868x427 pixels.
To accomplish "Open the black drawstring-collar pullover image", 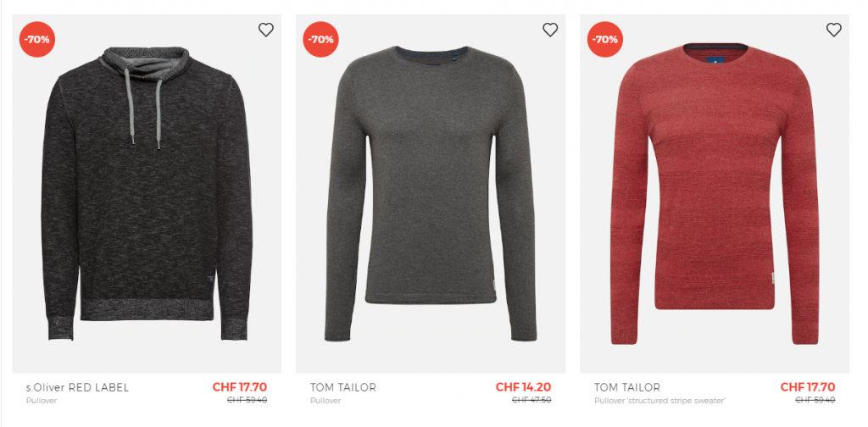I will tap(147, 193).
